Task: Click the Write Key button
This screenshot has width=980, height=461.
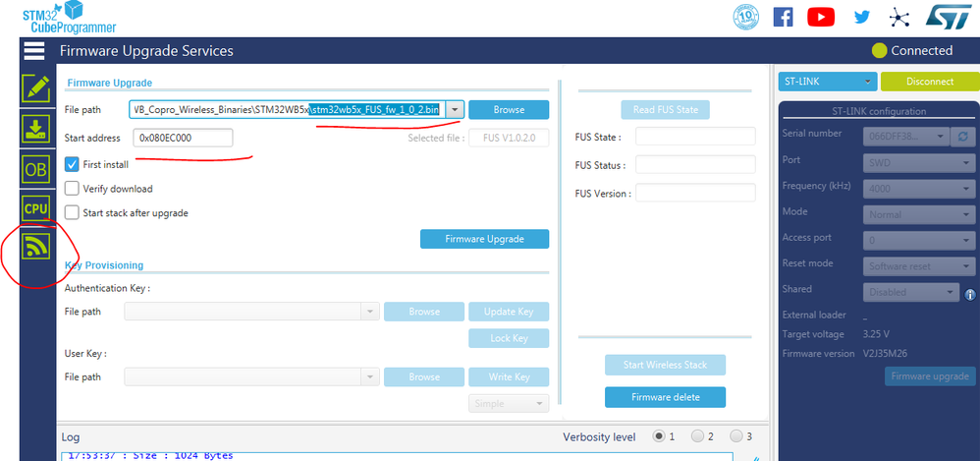Action: (509, 377)
